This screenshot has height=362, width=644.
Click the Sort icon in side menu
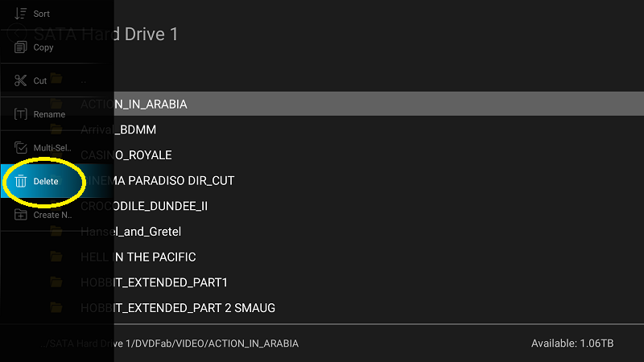(20, 14)
